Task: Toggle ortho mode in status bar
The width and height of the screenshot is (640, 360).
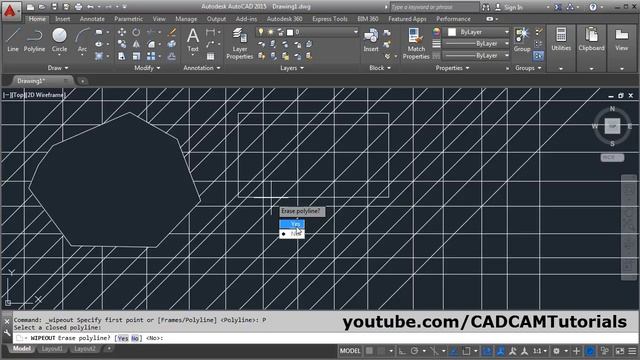Action: click(x=402, y=351)
